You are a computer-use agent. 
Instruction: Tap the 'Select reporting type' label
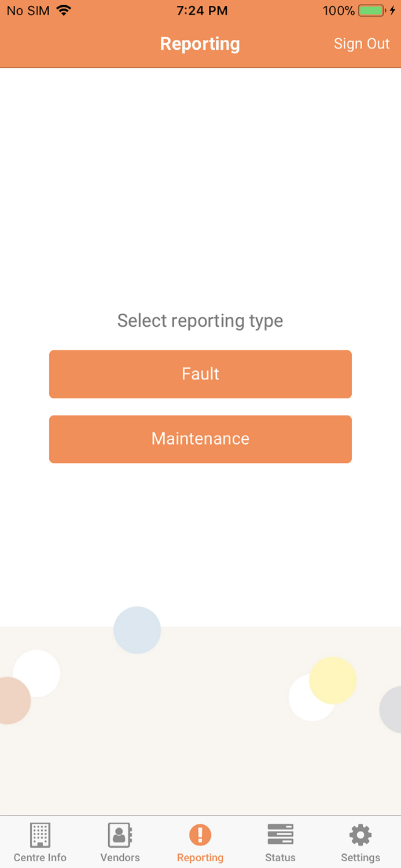(200, 321)
